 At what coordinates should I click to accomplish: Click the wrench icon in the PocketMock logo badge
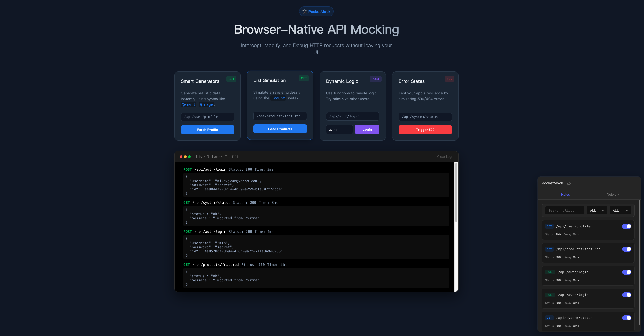click(x=305, y=11)
